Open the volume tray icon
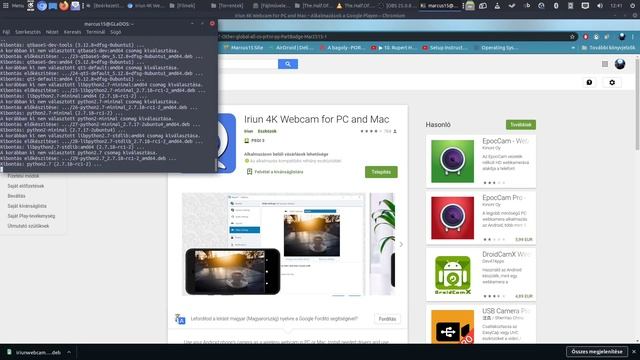This screenshot has height=360, width=640. click(x=600, y=6)
